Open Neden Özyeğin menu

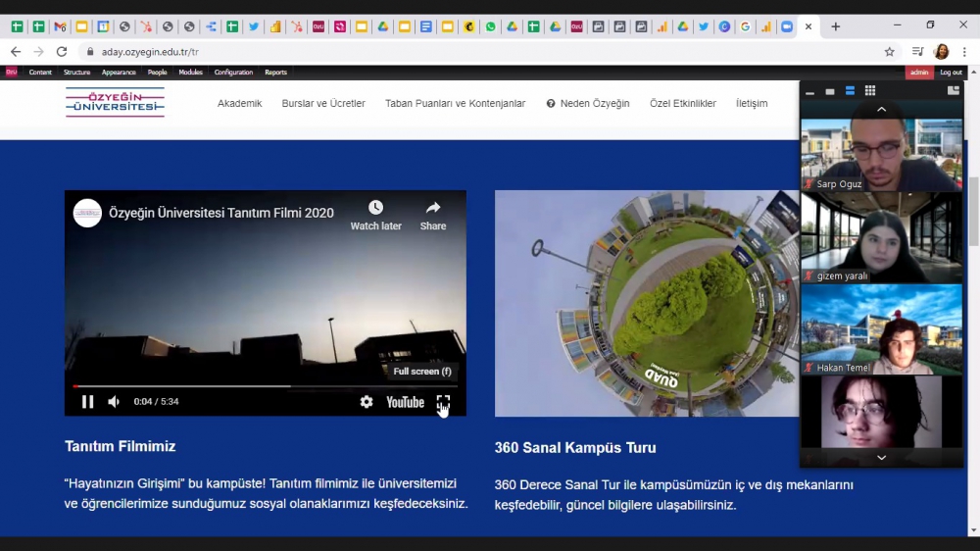tap(588, 104)
